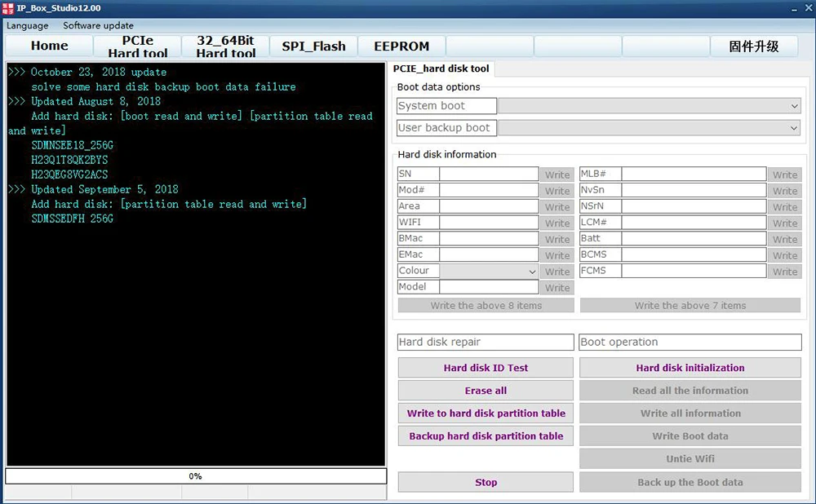
Task: Click the BMac input field
Action: 489,239
